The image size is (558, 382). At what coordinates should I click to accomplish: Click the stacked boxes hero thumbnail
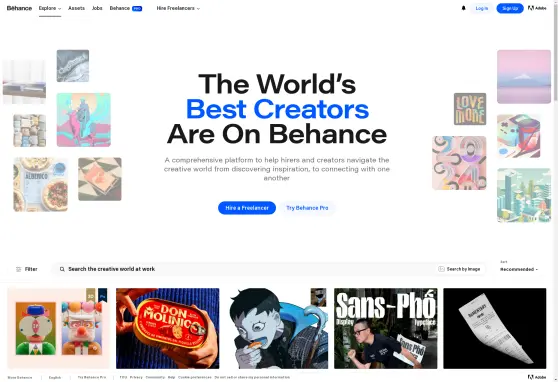point(30,131)
